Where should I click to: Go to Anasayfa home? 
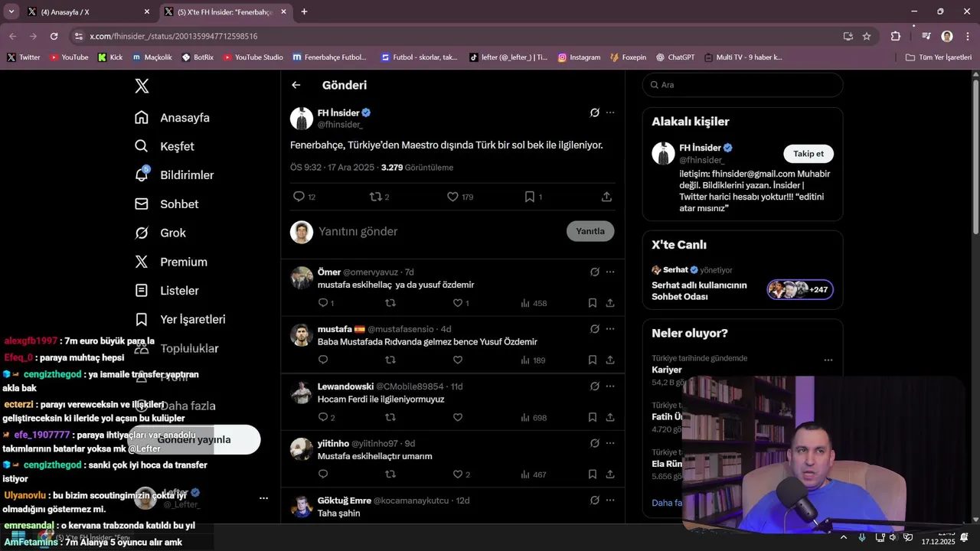click(171, 117)
